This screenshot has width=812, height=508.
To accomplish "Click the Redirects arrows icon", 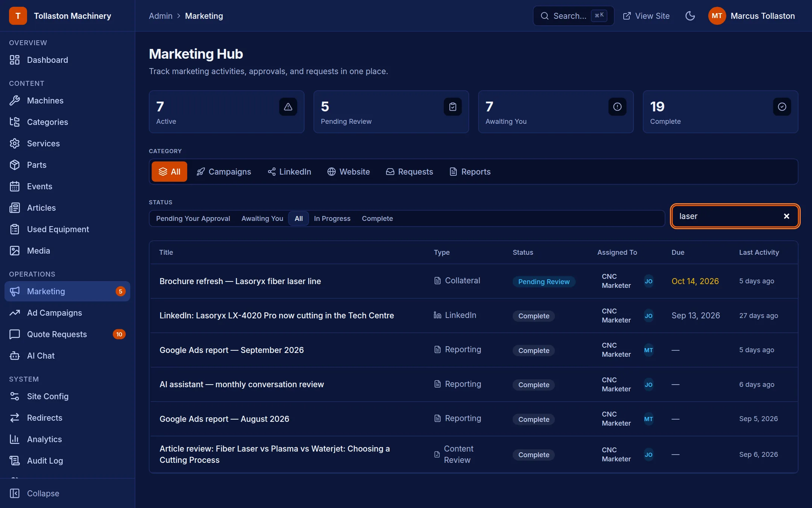I will (15, 418).
